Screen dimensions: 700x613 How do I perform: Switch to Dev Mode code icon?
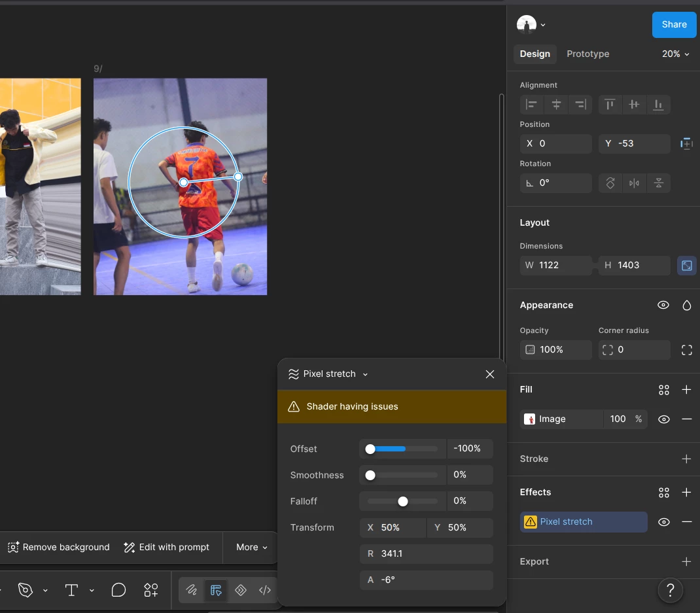coord(265,590)
